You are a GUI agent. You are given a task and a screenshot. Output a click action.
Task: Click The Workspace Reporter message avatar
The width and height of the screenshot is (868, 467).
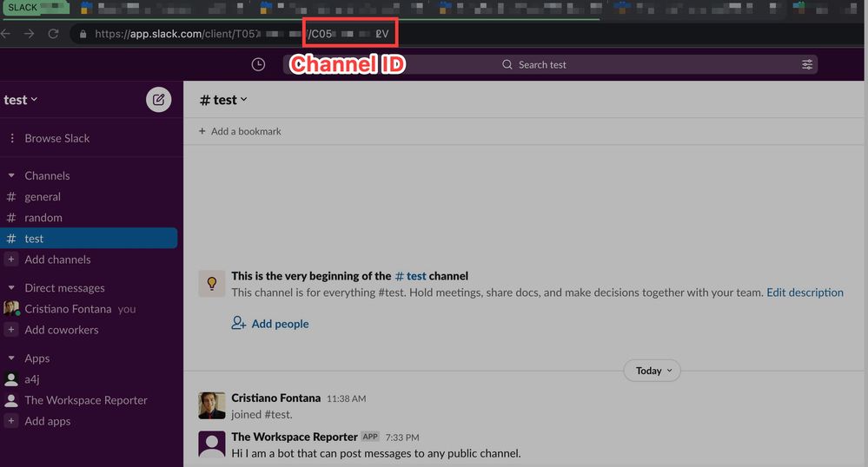(211, 444)
